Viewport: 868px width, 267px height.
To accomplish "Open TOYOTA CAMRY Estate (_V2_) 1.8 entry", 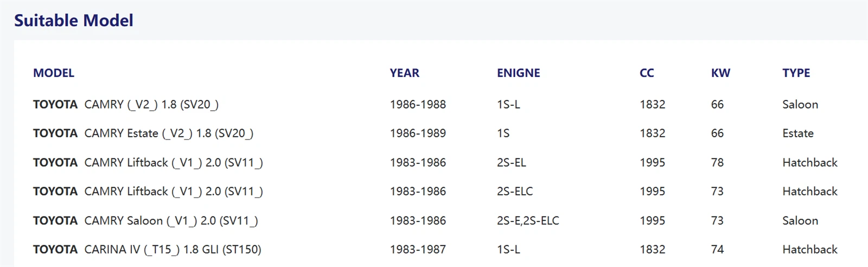I will (x=143, y=133).
